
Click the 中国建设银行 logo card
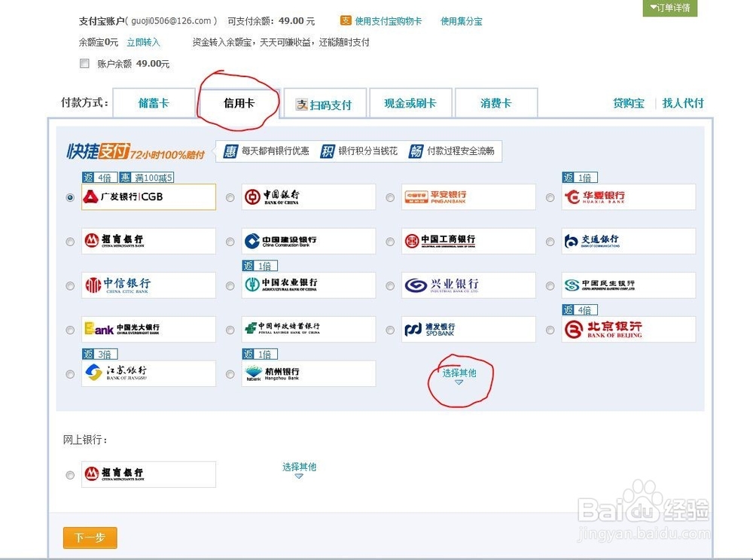(x=309, y=241)
